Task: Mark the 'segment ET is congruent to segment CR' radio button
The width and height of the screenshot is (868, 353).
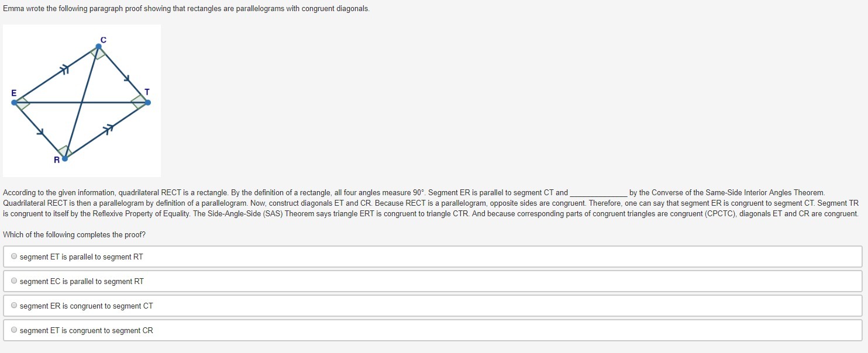Action: [13, 330]
